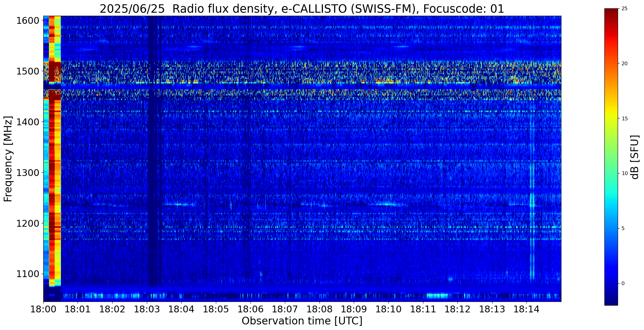The image size is (644, 330).
Task: Click the 18:07 time tick label
Action: 285,309
